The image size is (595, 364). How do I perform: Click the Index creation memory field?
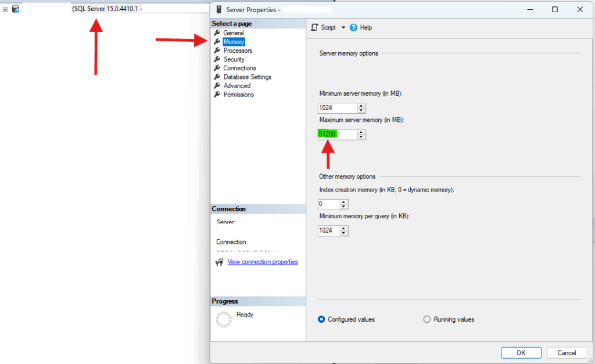[x=329, y=204]
